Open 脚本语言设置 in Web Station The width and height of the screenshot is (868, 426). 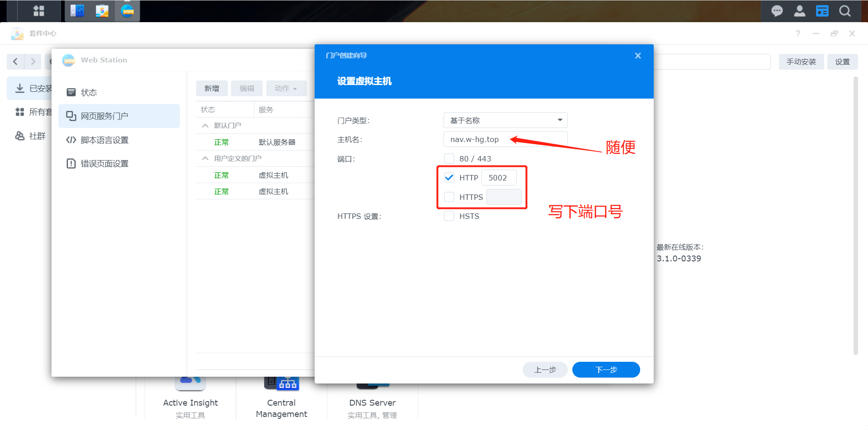(119, 140)
